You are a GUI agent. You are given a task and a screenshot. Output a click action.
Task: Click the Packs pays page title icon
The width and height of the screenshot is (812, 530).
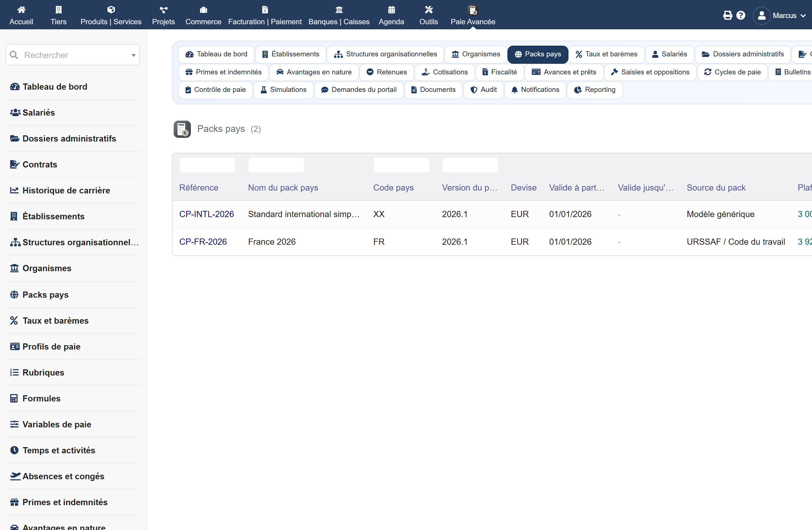pyautogui.click(x=182, y=129)
